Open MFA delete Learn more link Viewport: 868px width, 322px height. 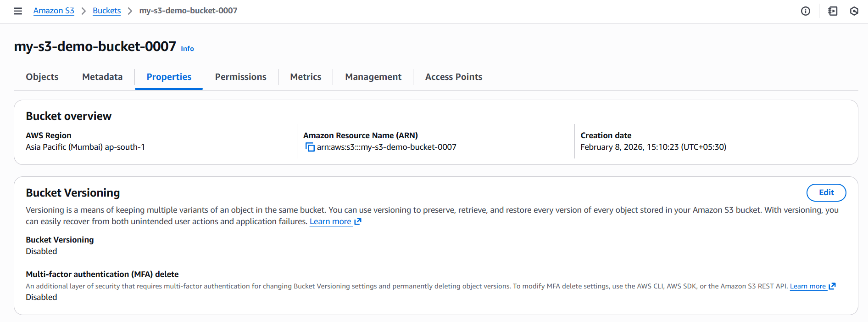(807, 286)
